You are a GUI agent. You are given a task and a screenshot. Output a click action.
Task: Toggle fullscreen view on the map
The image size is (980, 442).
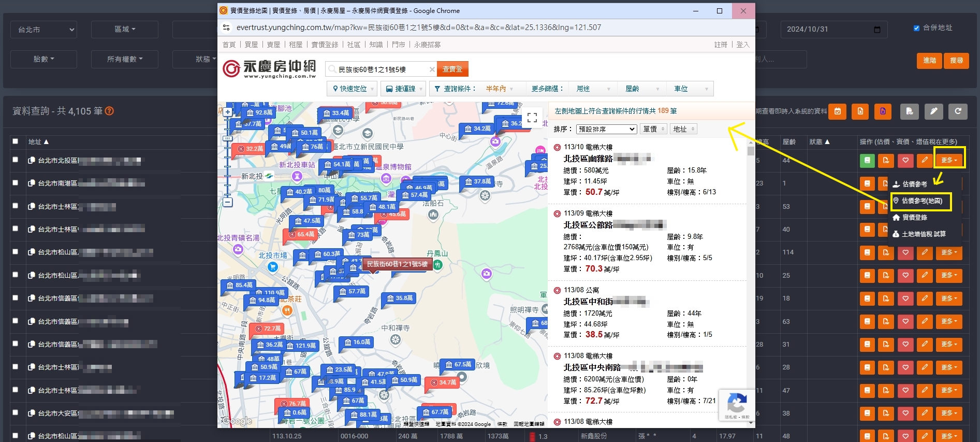[x=532, y=118]
